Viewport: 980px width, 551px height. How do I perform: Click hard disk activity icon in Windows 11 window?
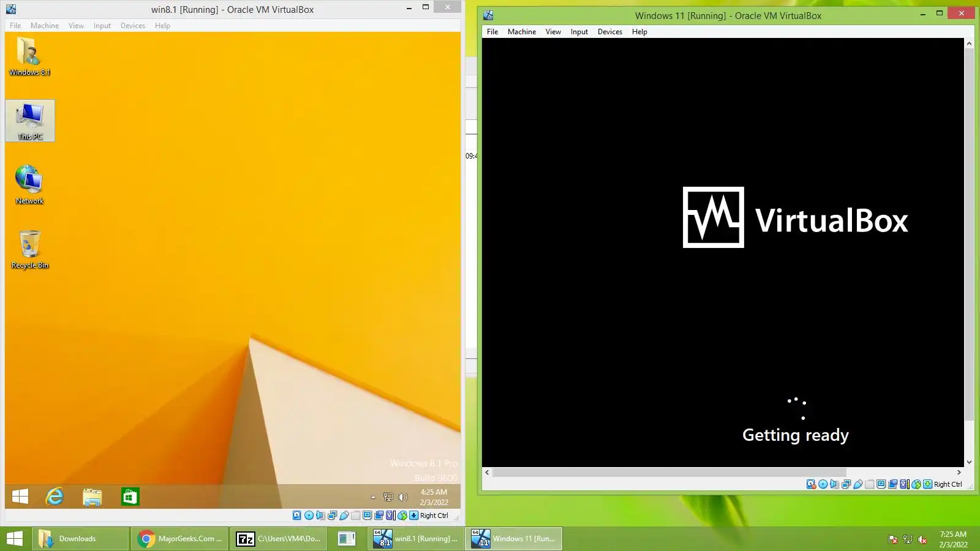[812, 484]
